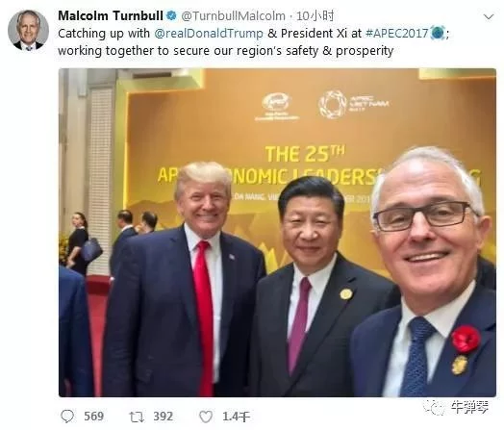Screen dimensions: 504x430
Task: Click the 569 replies count
Action: 94,417
